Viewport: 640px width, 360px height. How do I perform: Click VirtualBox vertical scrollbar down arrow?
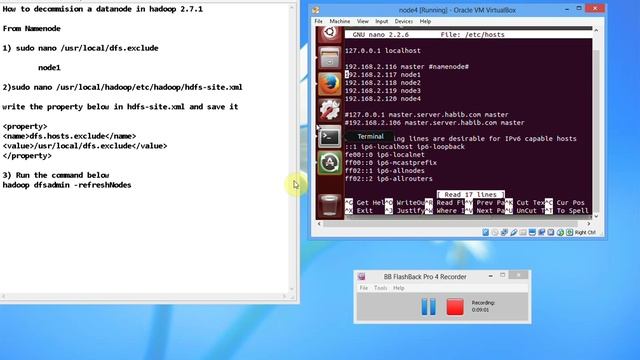(596, 216)
